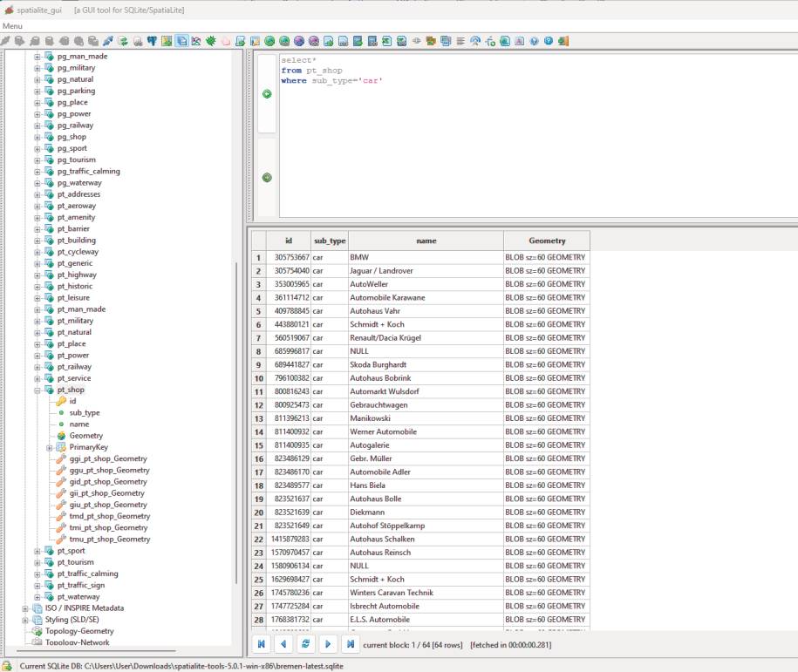Open the Menu in the menu bar
798x672 pixels.
pos(13,26)
